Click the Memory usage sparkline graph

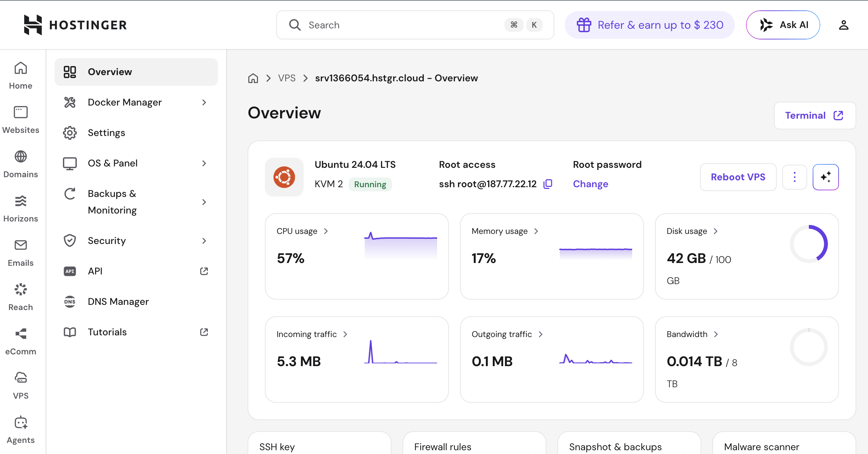tap(595, 253)
